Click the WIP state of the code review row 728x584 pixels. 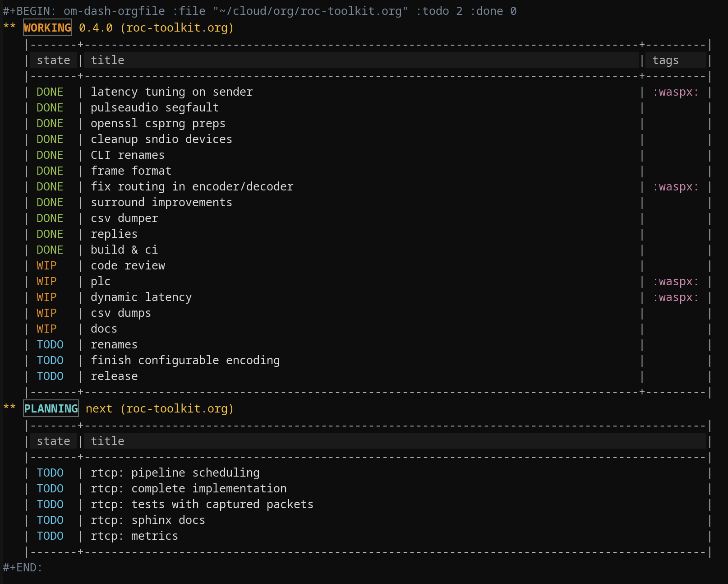click(46, 266)
